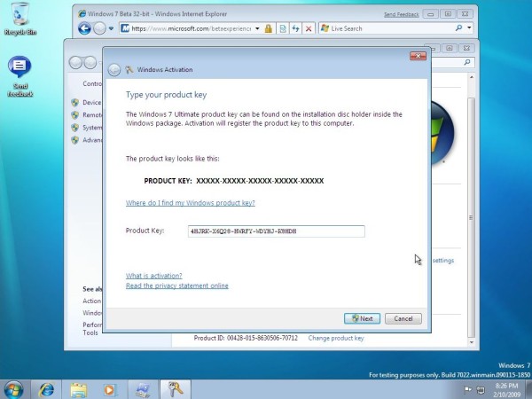Image resolution: width=532 pixels, height=399 pixels.
Task: Click the scroll up arrow in System window
Action: [x=472, y=77]
